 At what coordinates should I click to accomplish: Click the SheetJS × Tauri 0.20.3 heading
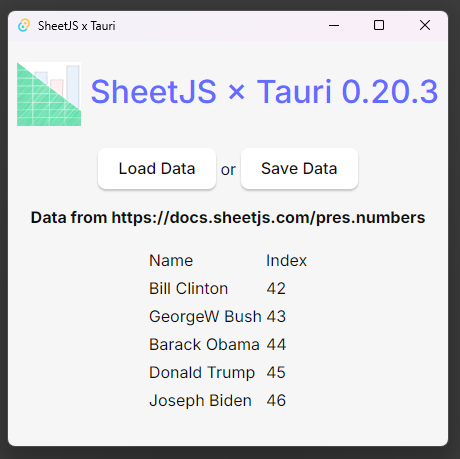click(x=264, y=92)
